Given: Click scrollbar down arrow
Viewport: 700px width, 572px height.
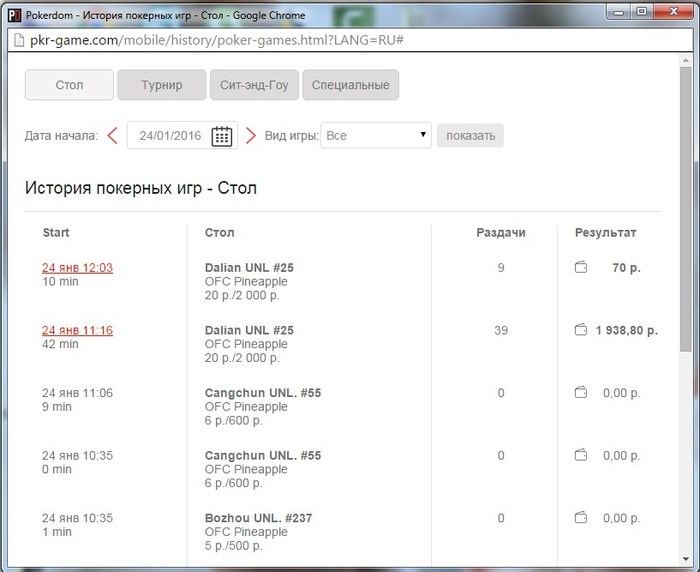Looking at the screenshot, I should click(x=685, y=559).
